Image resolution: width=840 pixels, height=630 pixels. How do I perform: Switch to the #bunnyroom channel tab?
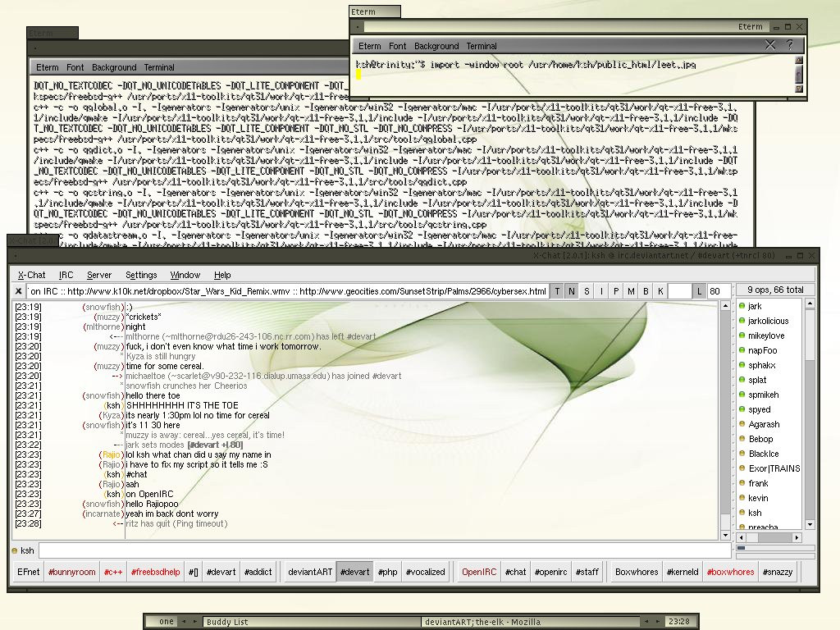pos(72,572)
